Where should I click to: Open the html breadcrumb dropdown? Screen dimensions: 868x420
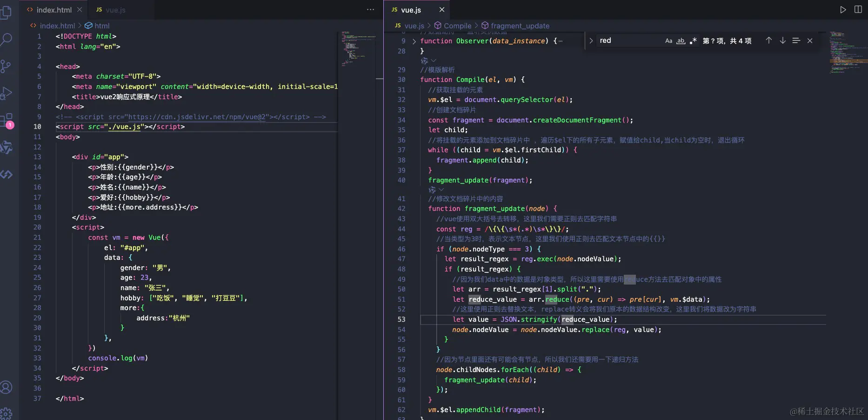97,26
